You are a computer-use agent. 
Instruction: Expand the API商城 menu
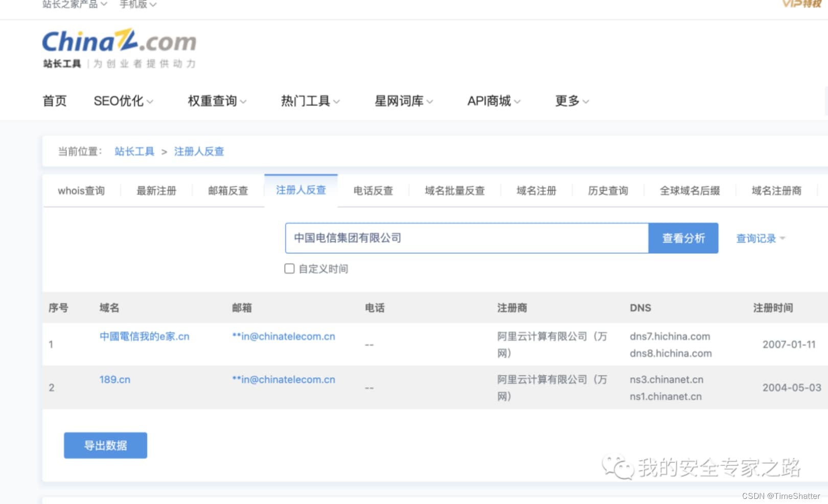coord(494,101)
